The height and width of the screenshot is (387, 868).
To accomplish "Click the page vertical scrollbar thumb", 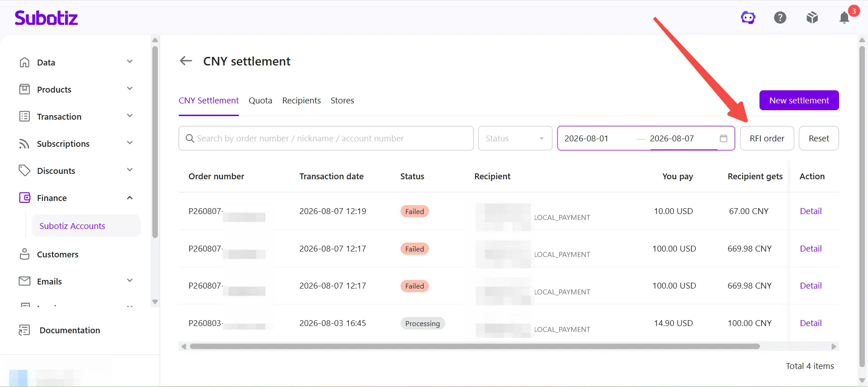I will point(862,206).
